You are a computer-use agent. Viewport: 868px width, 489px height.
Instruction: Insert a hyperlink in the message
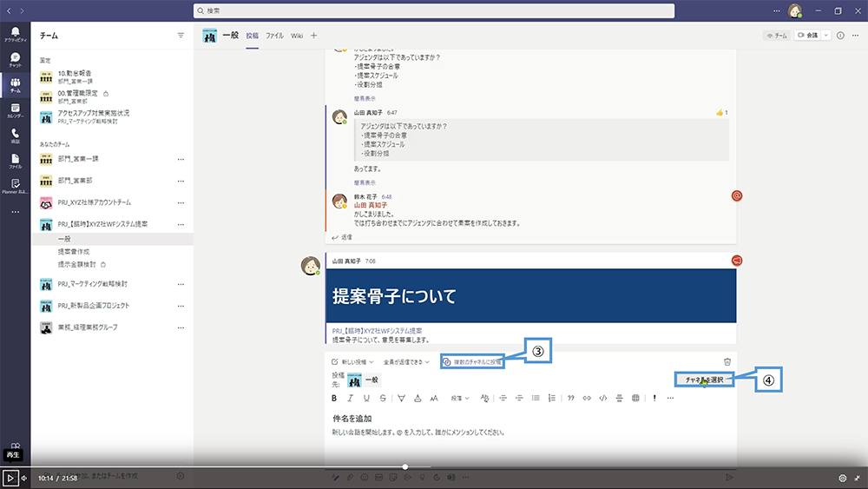(x=587, y=398)
